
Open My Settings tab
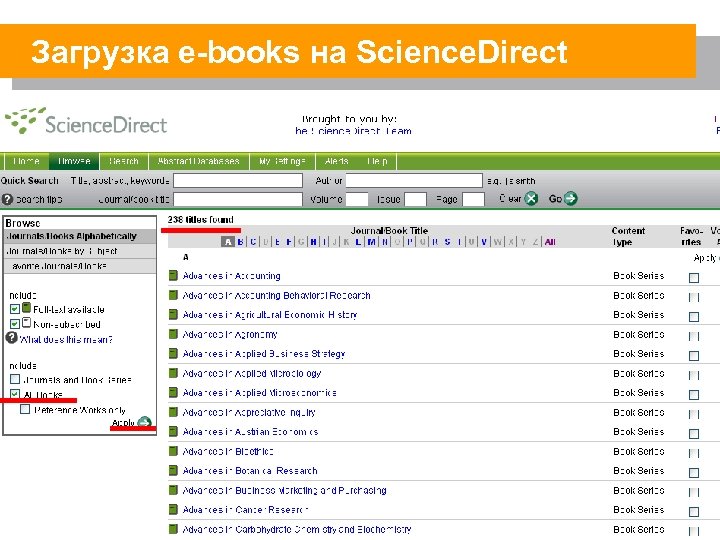pos(282,161)
